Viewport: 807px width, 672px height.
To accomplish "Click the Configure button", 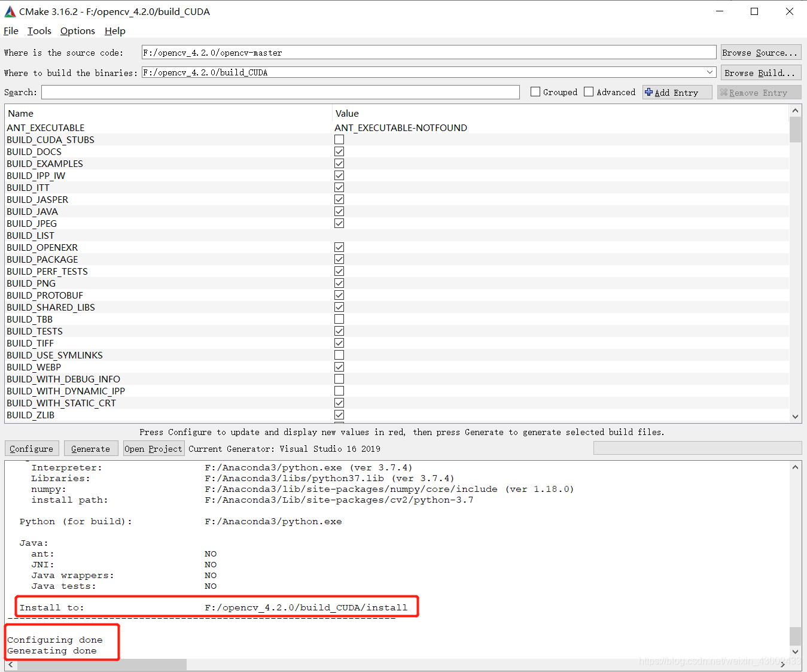I will [32, 449].
